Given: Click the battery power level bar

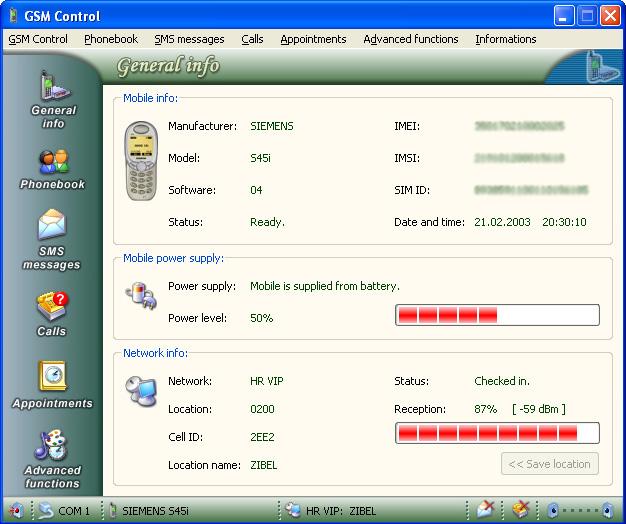Looking at the screenshot, I should coord(497,315).
